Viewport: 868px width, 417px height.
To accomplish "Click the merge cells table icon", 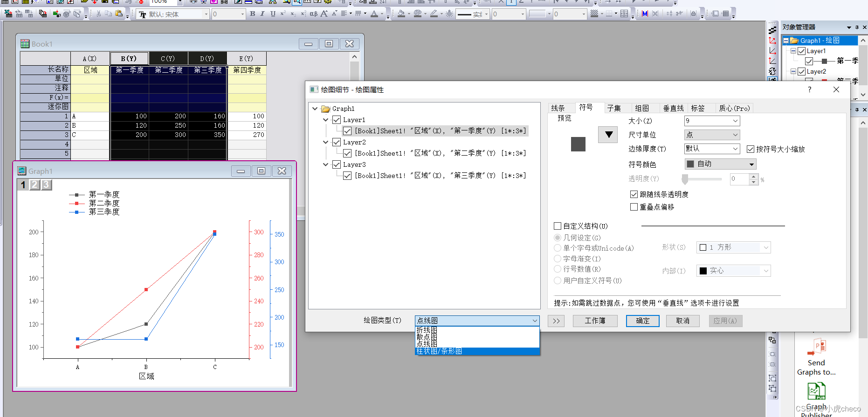I will 624,14.
